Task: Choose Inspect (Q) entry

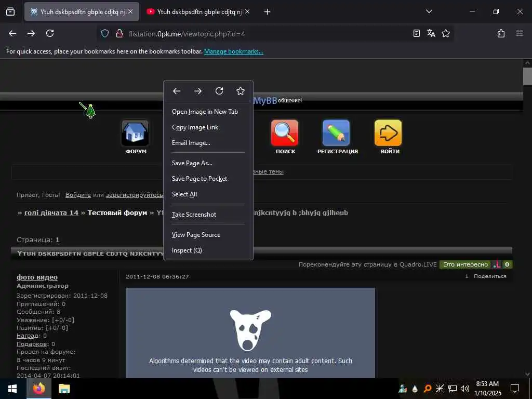Action: tap(208, 250)
